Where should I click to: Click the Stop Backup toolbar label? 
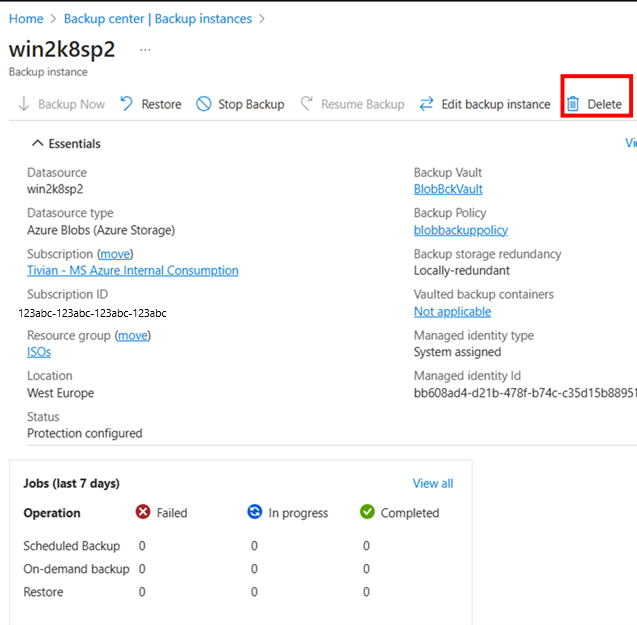click(251, 104)
